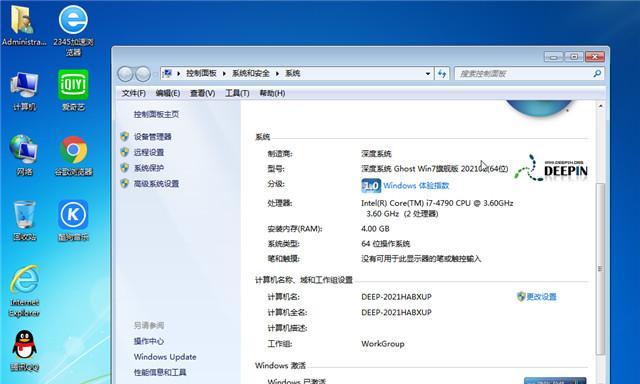
Task: Select the manufacturer value beside 制造商
Action: (376, 154)
